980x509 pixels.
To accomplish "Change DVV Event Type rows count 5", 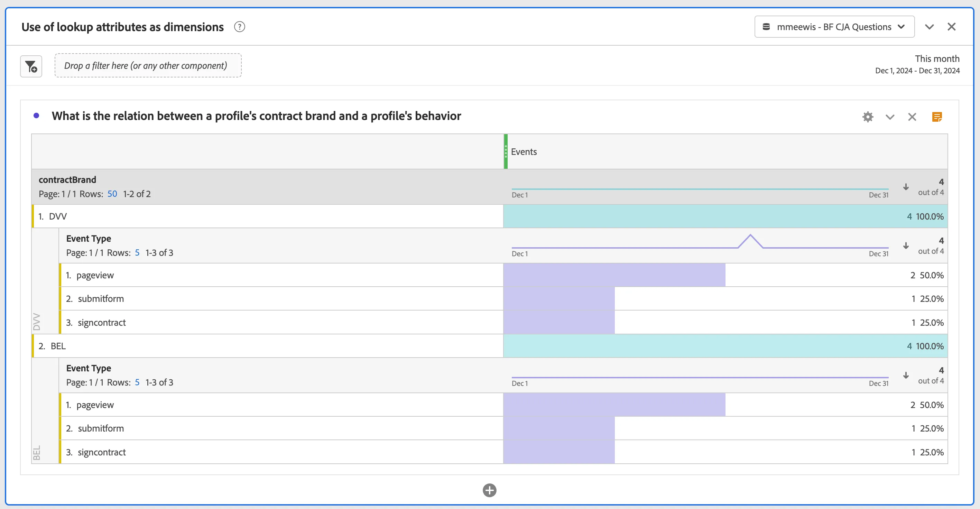I will tap(137, 253).
